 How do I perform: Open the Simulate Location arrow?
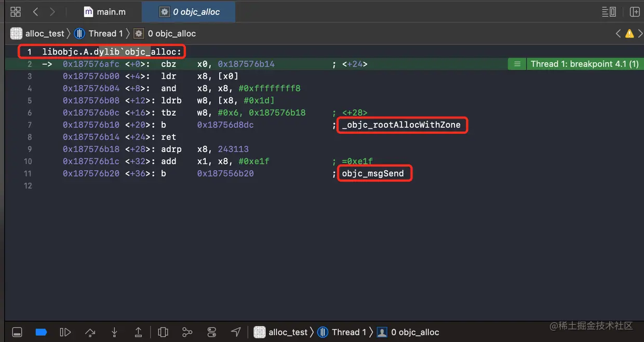tap(236, 332)
